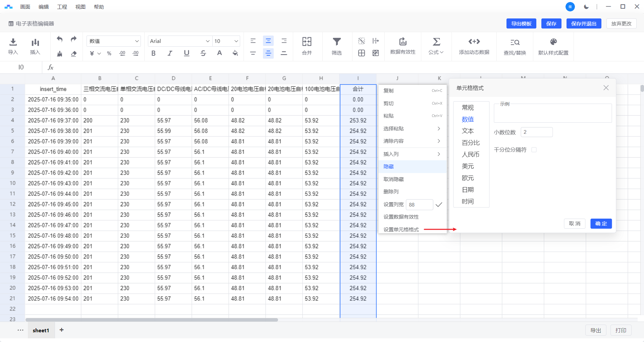Image resolution: width=644 pixels, height=342 pixels.
Task: Toggle dark mode moon icon
Action: 586,7
